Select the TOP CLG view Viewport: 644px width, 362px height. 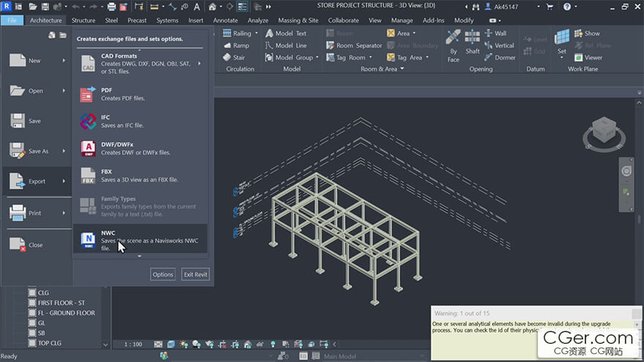tap(49, 343)
